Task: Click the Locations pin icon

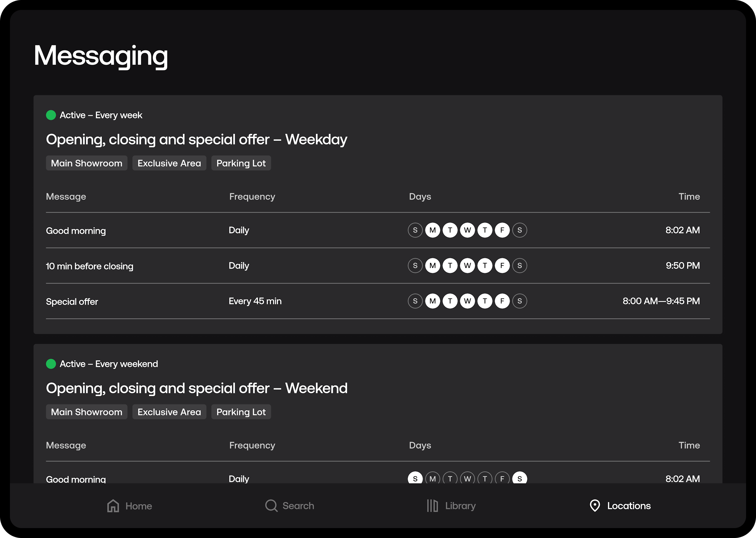Action: pyautogui.click(x=595, y=506)
